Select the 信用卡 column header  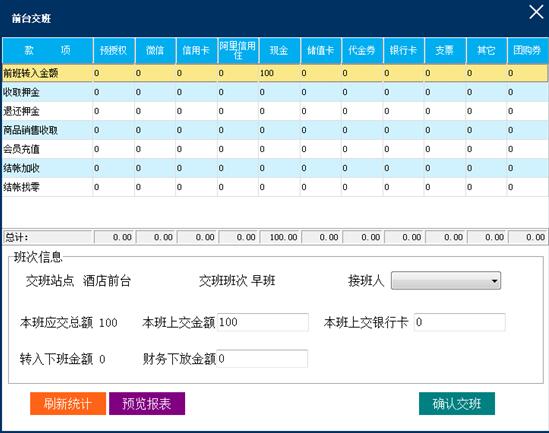[196, 50]
